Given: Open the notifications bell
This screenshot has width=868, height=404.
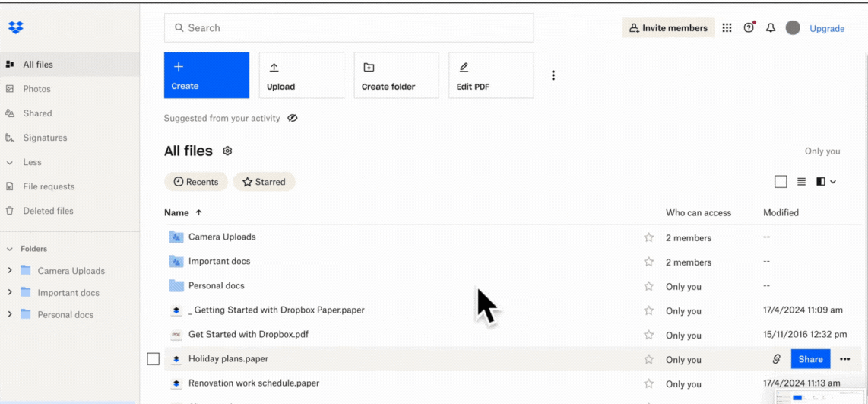Looking at the screenshot, I should 771,28.
